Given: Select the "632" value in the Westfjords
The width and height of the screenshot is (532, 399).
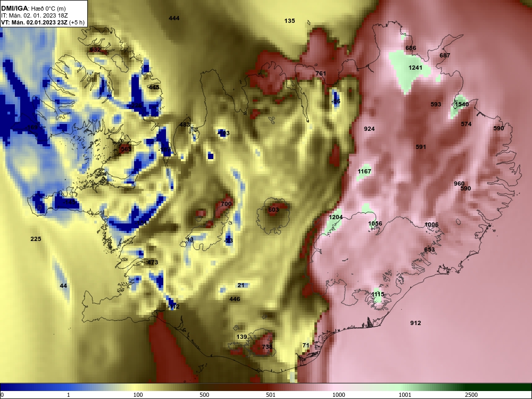Looking at the screenshot, I should tap(95, 50).
